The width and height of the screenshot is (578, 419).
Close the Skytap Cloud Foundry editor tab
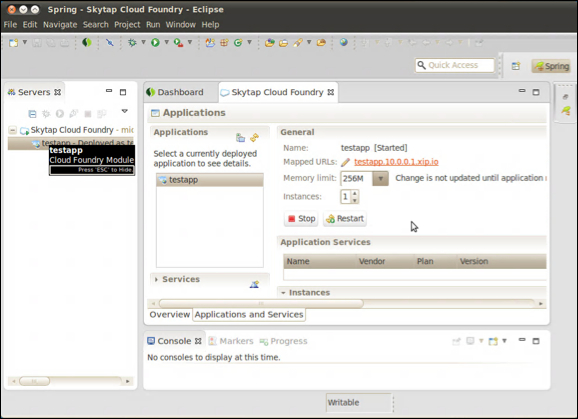click(331, 92)
